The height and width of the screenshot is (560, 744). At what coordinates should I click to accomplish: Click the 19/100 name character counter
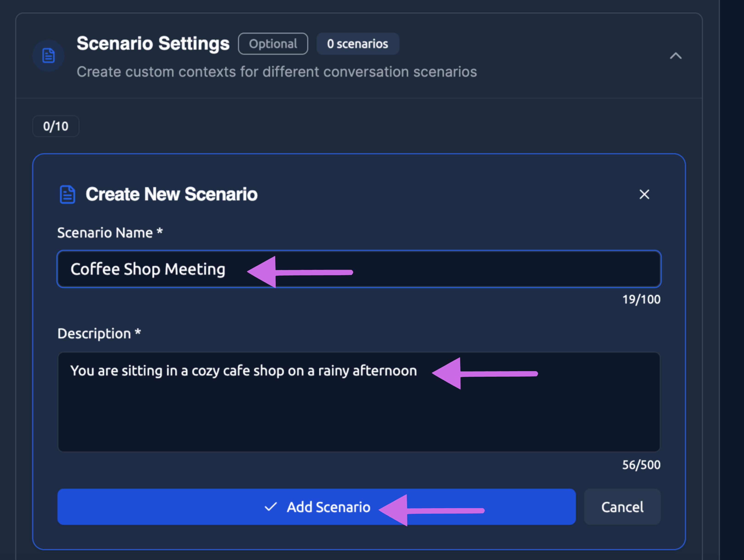click(x=641, y=299)
